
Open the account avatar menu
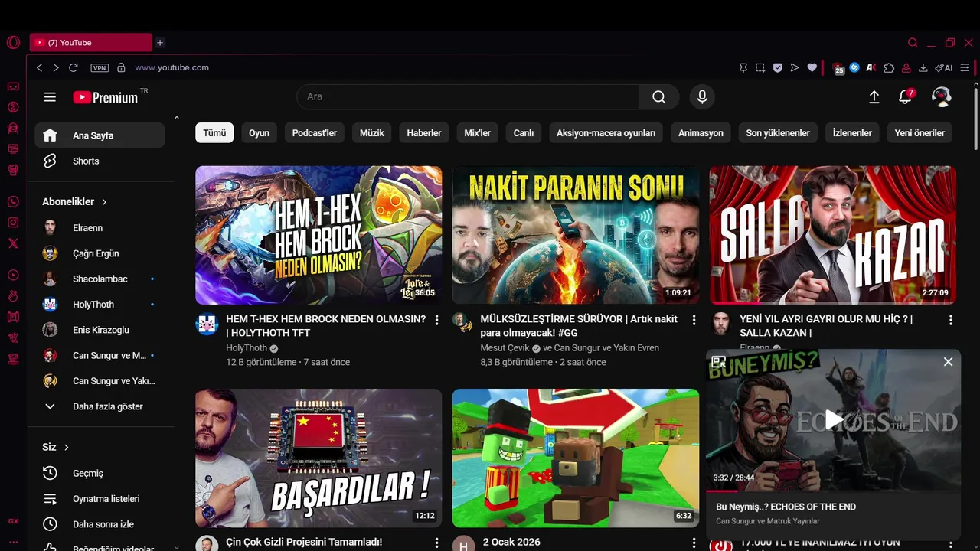click(942, 96)
